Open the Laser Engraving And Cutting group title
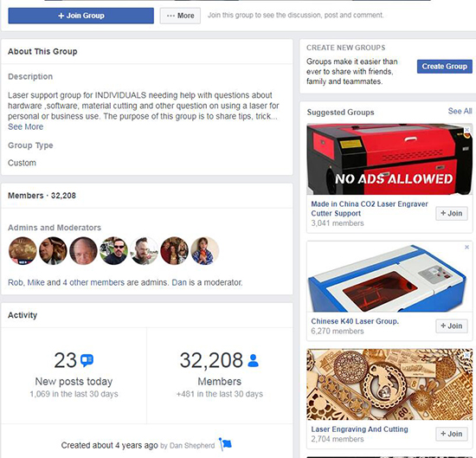 tap(359, 429)
